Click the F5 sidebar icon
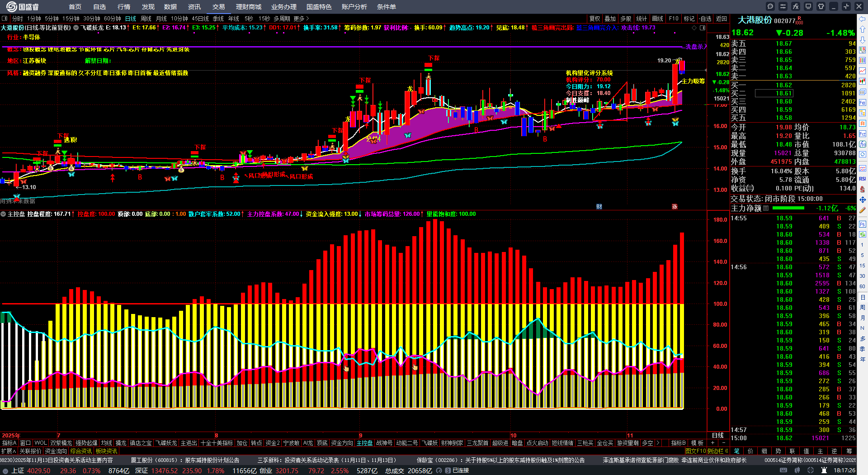868x475 pixels. click(863, 224)
